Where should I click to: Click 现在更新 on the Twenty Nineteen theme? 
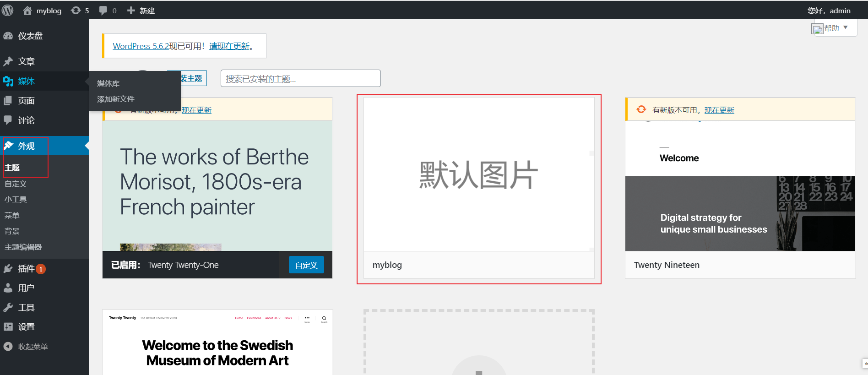[719, 110]
